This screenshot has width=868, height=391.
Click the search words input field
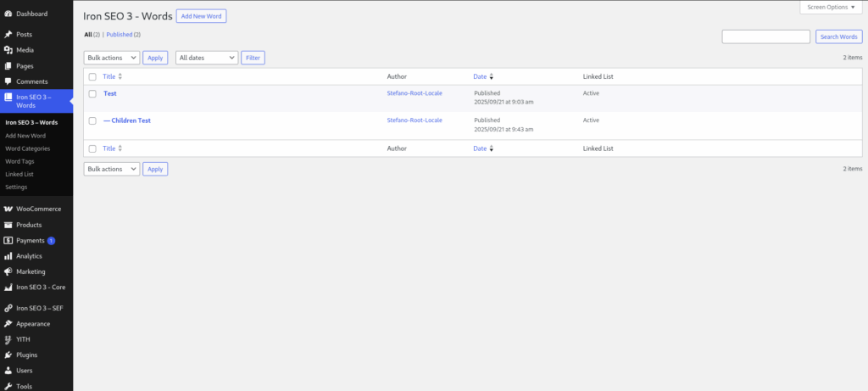765,36
